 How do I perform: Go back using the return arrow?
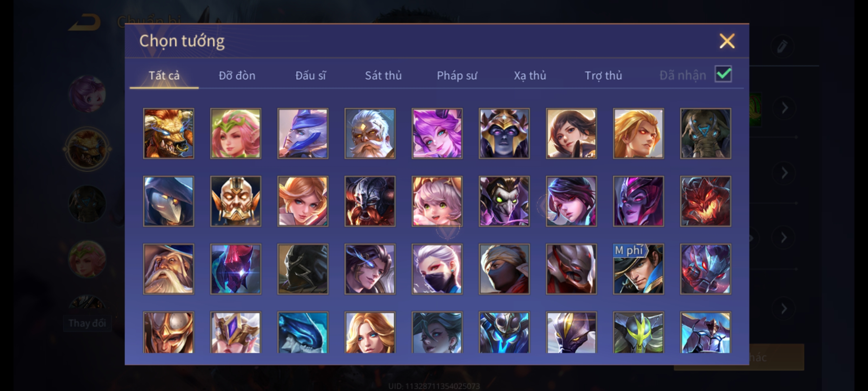click(85, 22)
